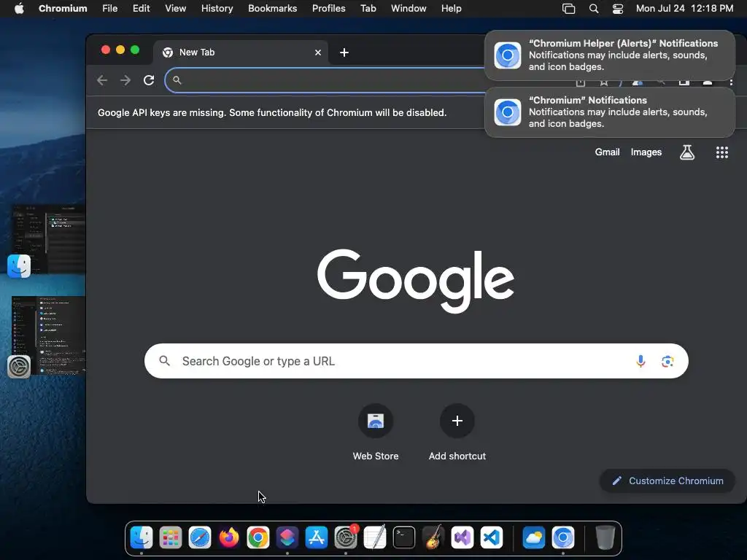
Task: Open the Chromium Helper (Alerts) notification
Action: pyautogui.click(x=609, y=55)
